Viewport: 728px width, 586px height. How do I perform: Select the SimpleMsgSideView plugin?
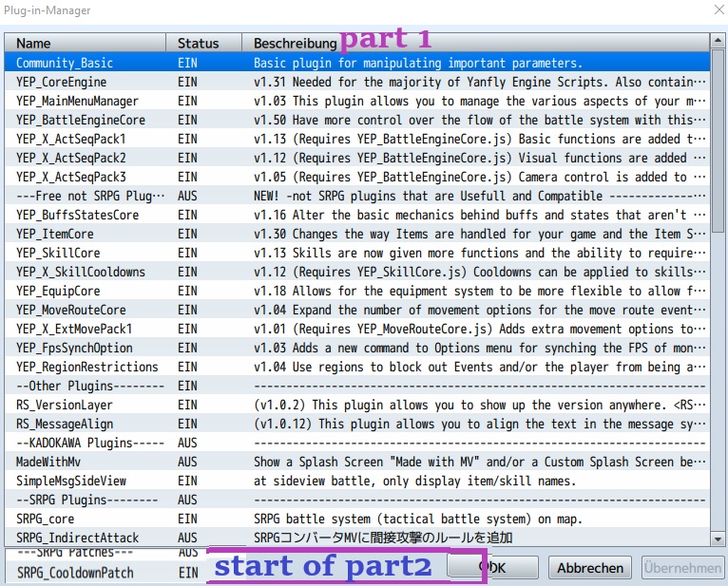(357, 482)
